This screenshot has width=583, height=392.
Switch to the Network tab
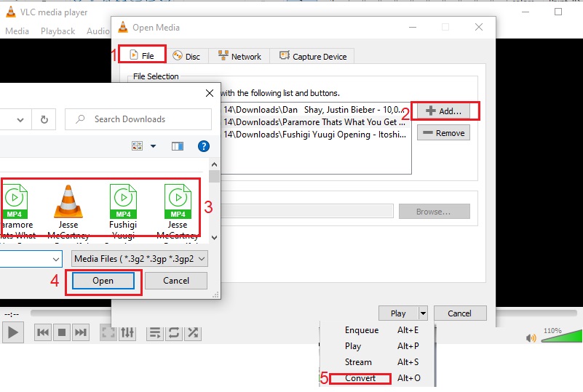coord(239,57)
